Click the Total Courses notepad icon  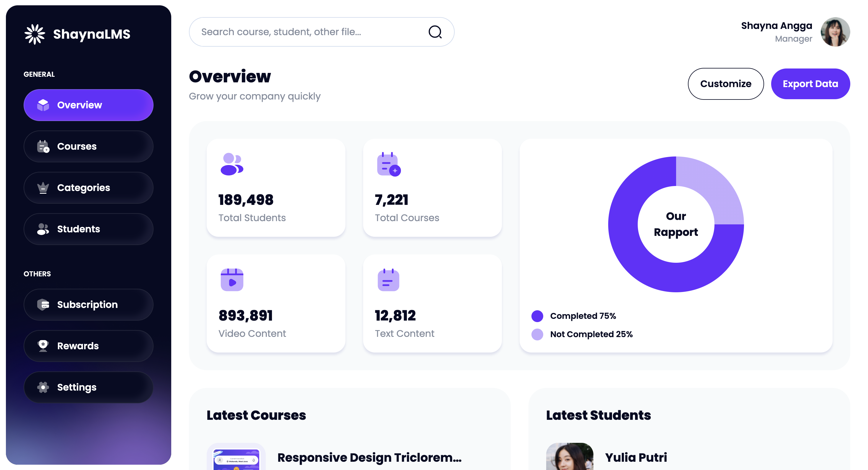click(389, 164)
